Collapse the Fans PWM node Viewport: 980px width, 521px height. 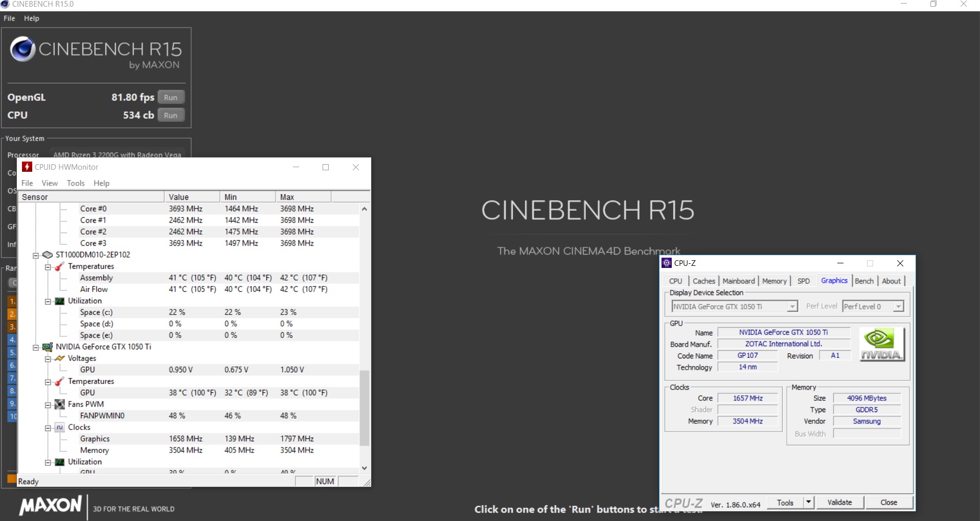point(48,405)
